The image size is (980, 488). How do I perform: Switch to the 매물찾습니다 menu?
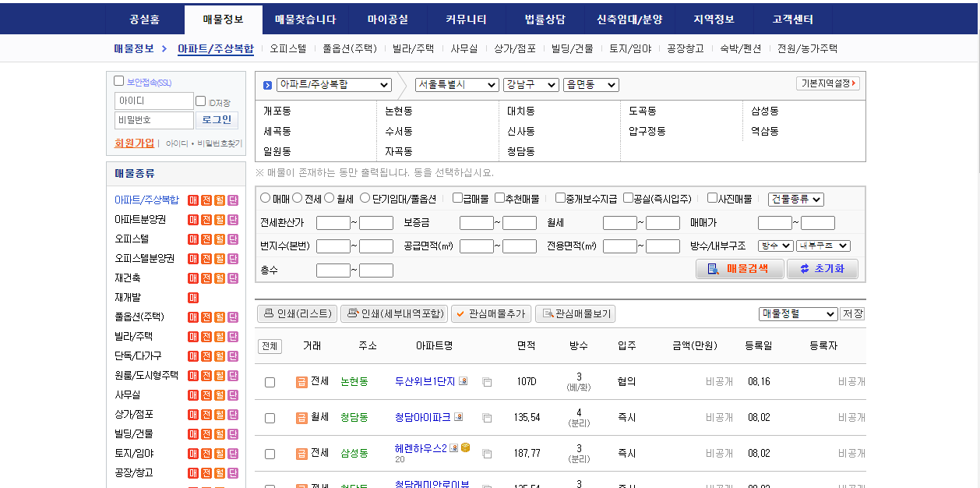tap(305, 19)
